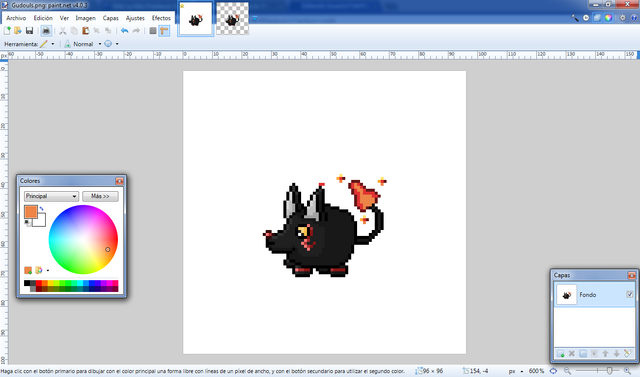
Task: Click the Duplicate layer icon
Action: click(x=583, y=354)
